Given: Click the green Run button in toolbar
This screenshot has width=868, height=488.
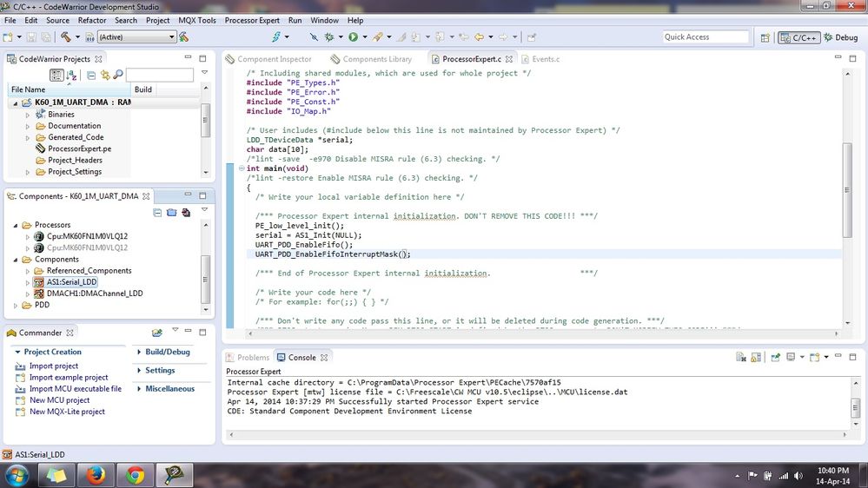Looking at the screenshot, I should coord(353,37).
